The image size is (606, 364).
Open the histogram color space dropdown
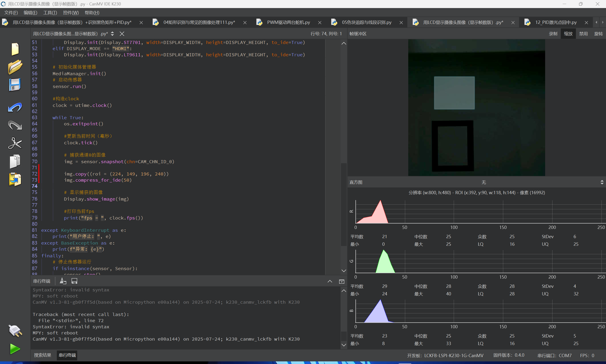pos(602,182)
